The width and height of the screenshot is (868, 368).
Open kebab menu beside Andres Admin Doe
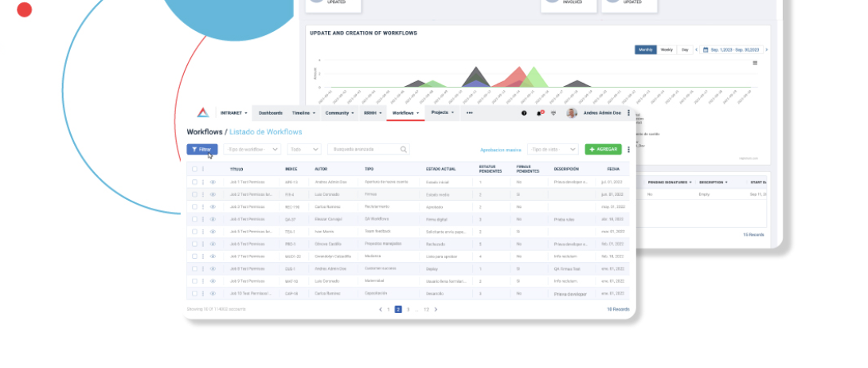[628, 113]
